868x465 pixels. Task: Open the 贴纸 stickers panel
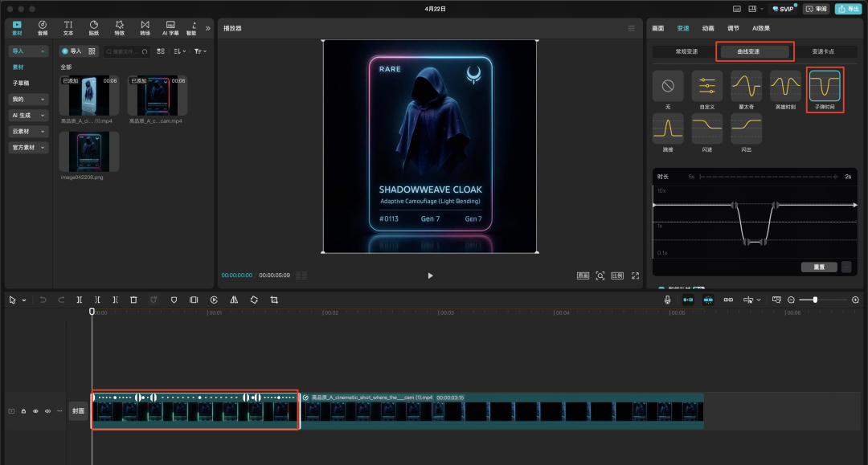click(94, 27)
